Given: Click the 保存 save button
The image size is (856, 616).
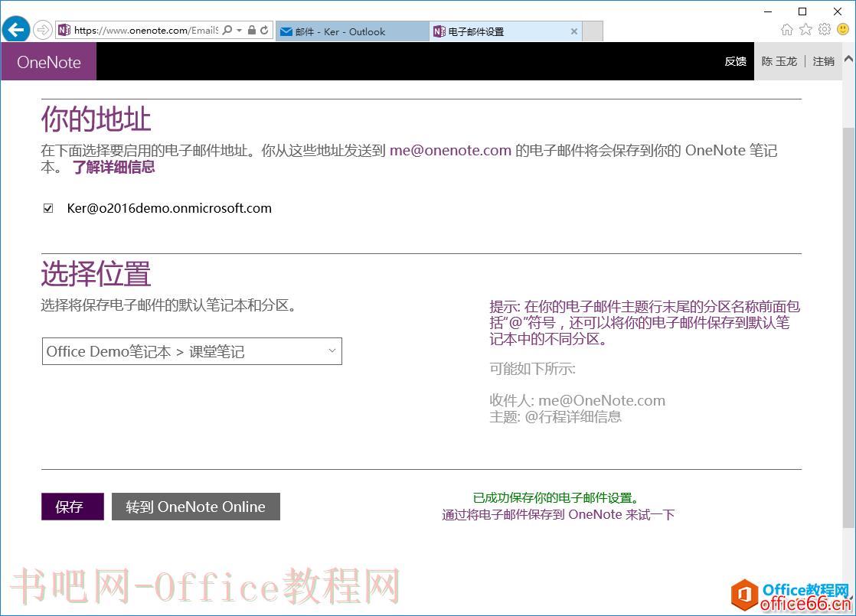Looking at the screenshot, I should (x=73, y=507).
